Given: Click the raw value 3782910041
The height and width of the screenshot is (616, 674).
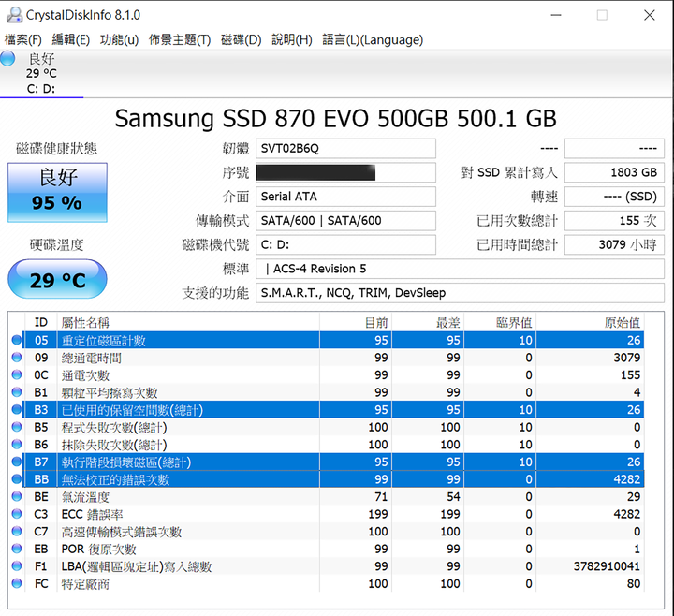Looking at the screenshot, I should click(x=607, y=566).
